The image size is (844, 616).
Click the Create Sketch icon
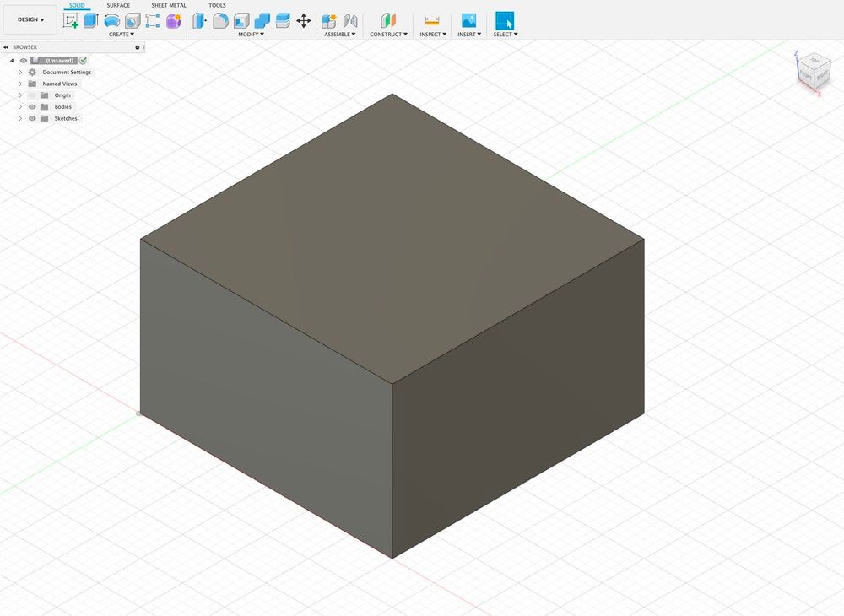71,21
